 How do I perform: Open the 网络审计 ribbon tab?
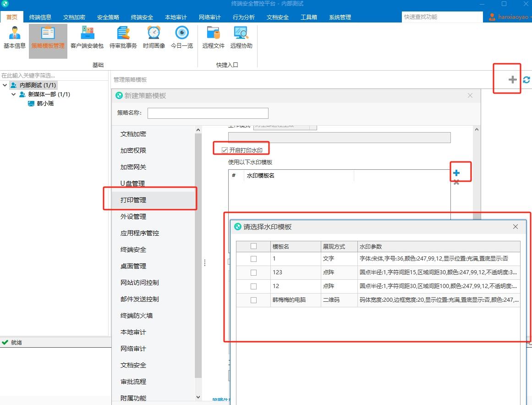coord(210,17)
